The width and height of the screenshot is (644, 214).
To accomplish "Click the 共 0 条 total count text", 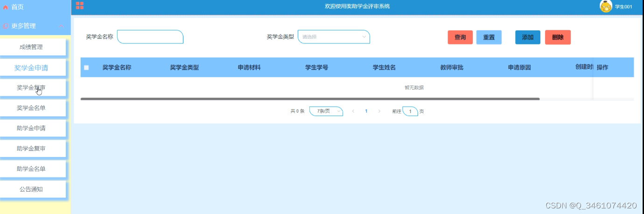I will [297, 111].
